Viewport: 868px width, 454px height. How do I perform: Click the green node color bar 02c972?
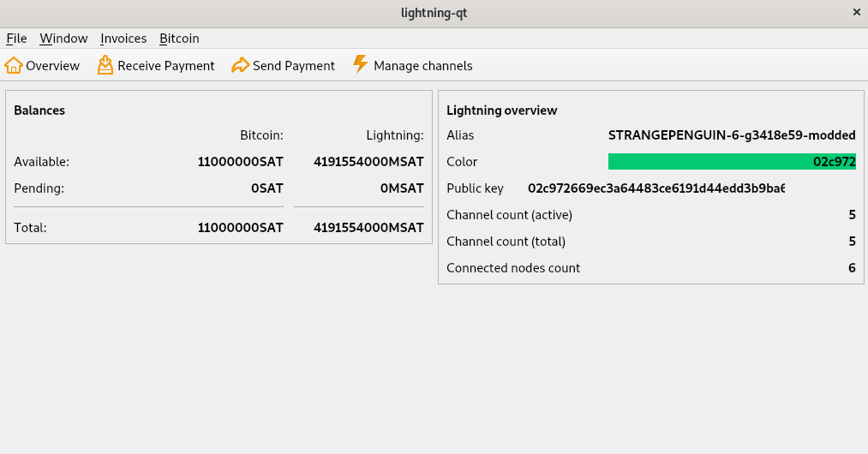pyautogui.click(x=732, y=162)
